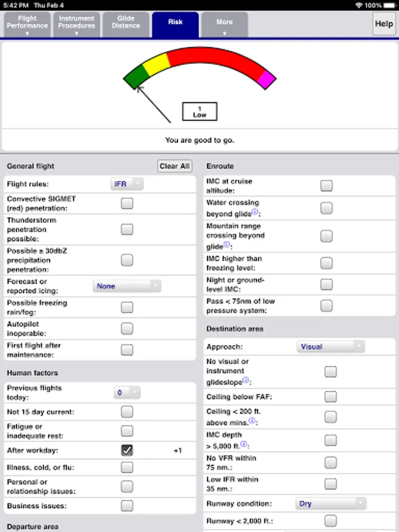Switch to the Glide Distance tab
The image size is (399, 532).
click(x=126, y=25)
